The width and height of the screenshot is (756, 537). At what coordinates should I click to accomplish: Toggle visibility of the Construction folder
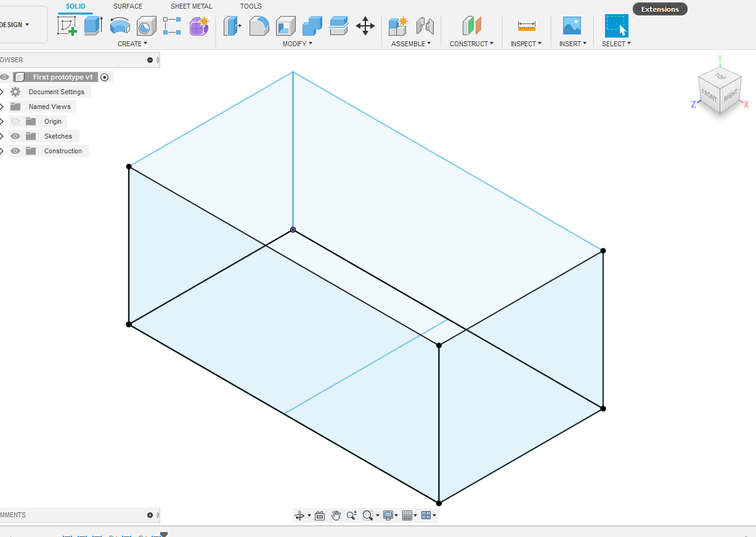(x=15, y=151)
